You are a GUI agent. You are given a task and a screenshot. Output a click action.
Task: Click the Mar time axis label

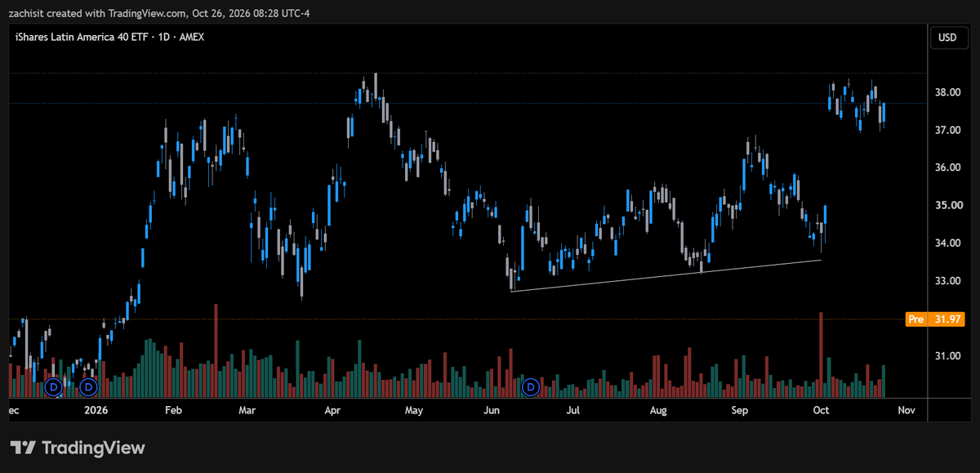point(248,410)
